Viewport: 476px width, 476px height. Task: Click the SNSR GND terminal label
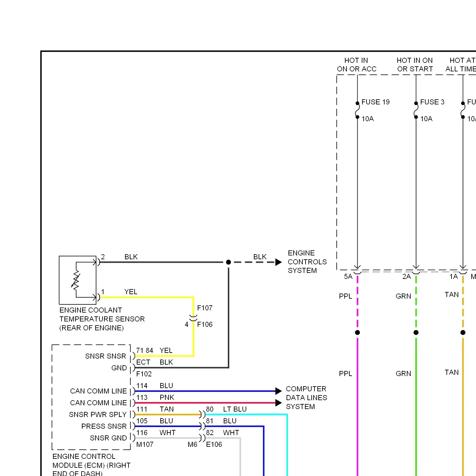tap(108, 438)
